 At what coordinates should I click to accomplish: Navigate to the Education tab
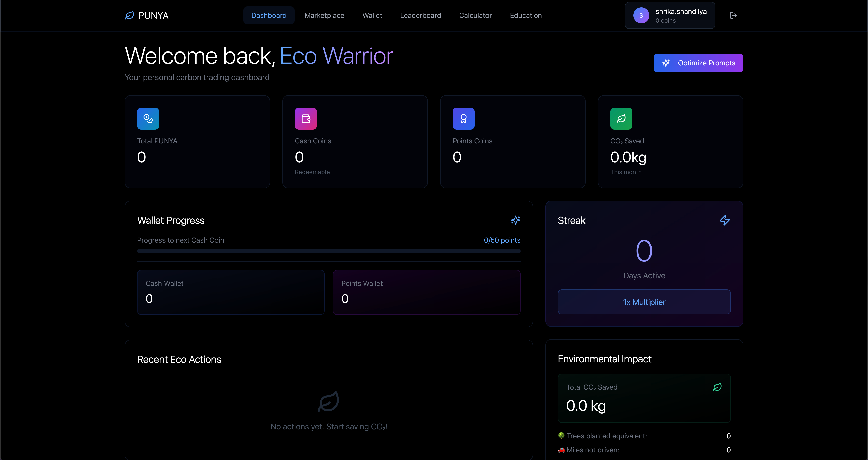[526, 16]
